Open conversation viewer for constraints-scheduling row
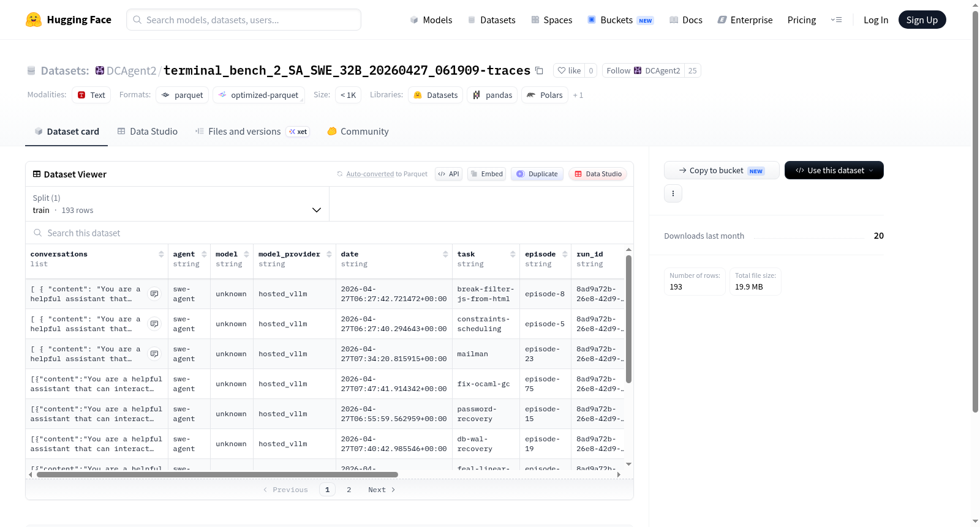980x527 pixels. (x=154, y=324)
